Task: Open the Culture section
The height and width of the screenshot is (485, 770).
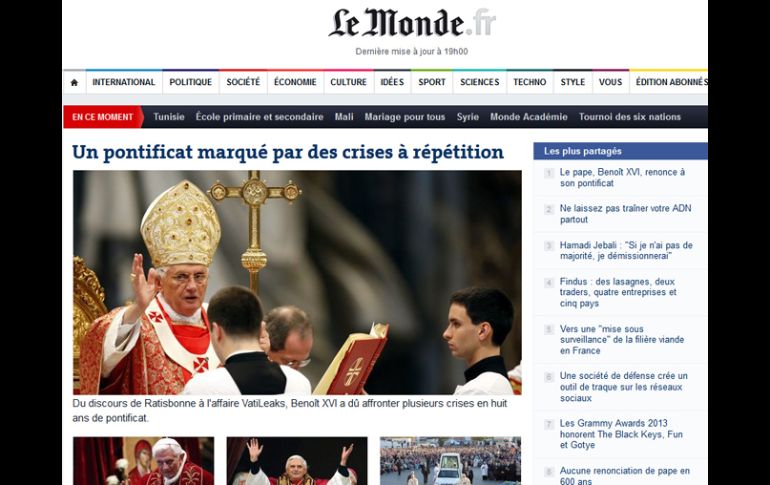Action: coord(348,82)
